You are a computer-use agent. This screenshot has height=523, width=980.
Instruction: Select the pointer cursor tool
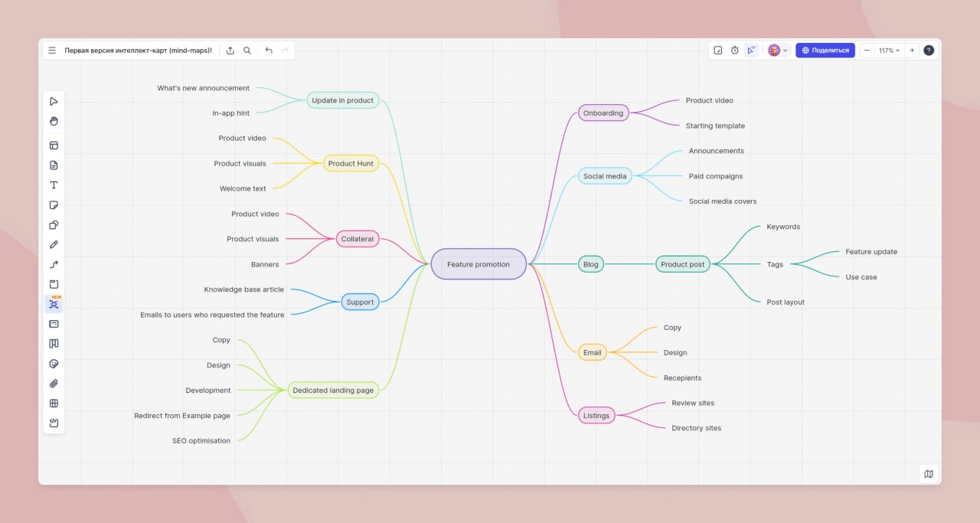(54, 101)
